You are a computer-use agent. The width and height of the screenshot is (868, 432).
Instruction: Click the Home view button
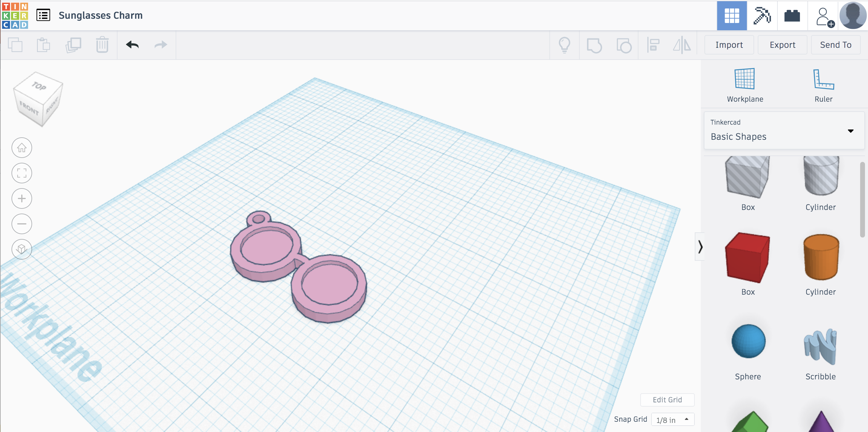[x=22, y=148]
